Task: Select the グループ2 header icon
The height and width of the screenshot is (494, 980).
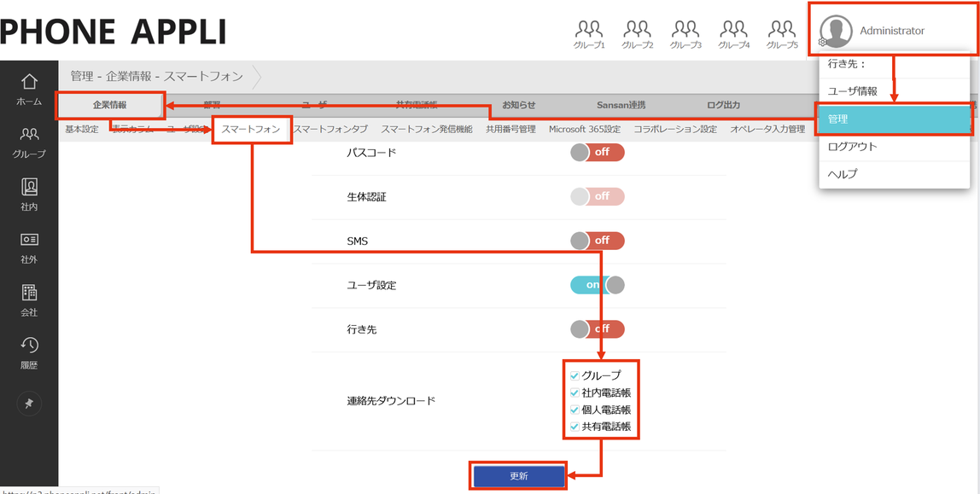Action: point(637,34)
